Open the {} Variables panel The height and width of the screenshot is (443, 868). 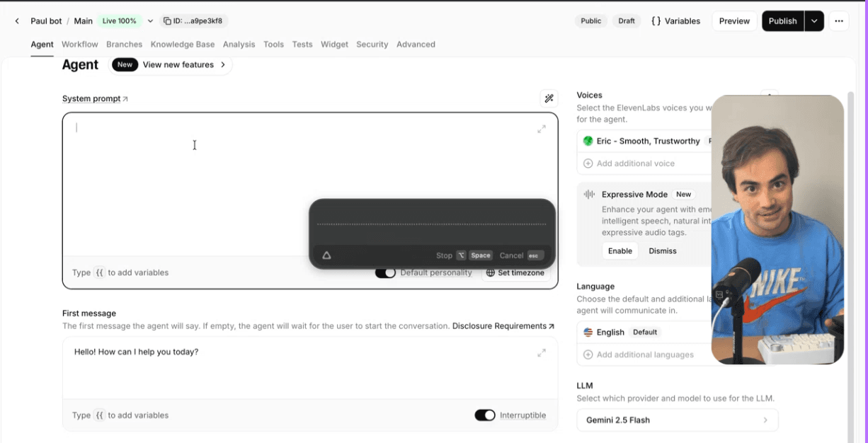tap(675, 21)
